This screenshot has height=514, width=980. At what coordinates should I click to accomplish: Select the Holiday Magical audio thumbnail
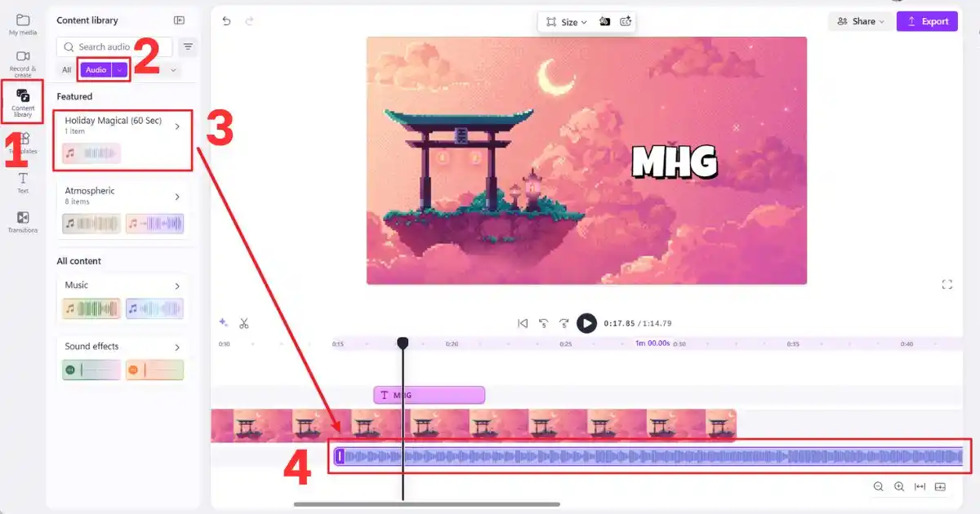(x=91, y=153)
